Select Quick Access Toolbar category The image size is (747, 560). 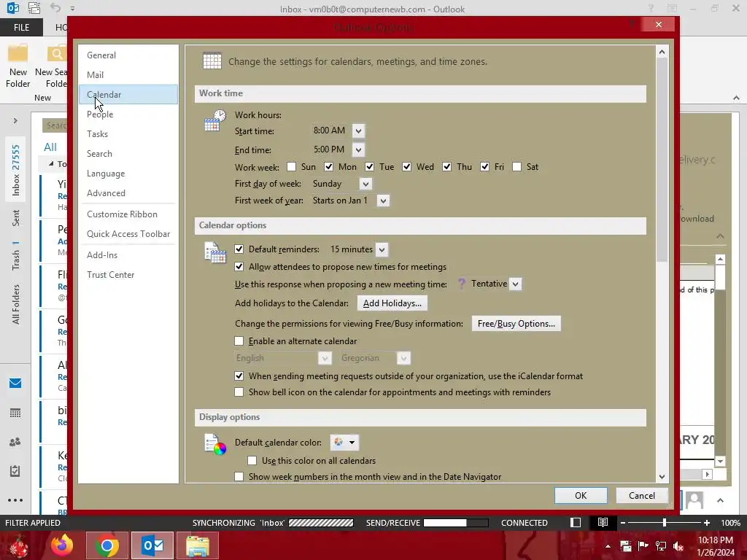coord(128,234)
